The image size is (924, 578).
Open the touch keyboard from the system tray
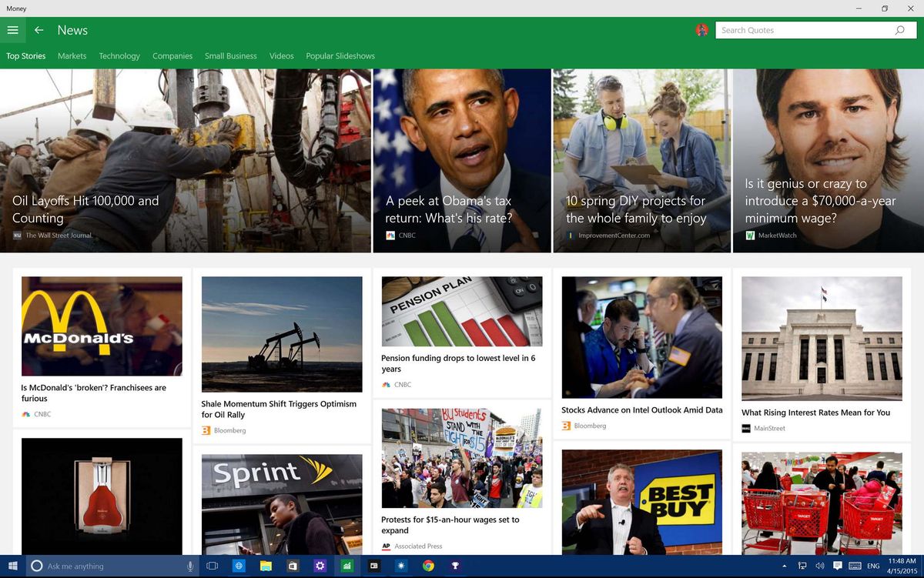pos(855,566)
